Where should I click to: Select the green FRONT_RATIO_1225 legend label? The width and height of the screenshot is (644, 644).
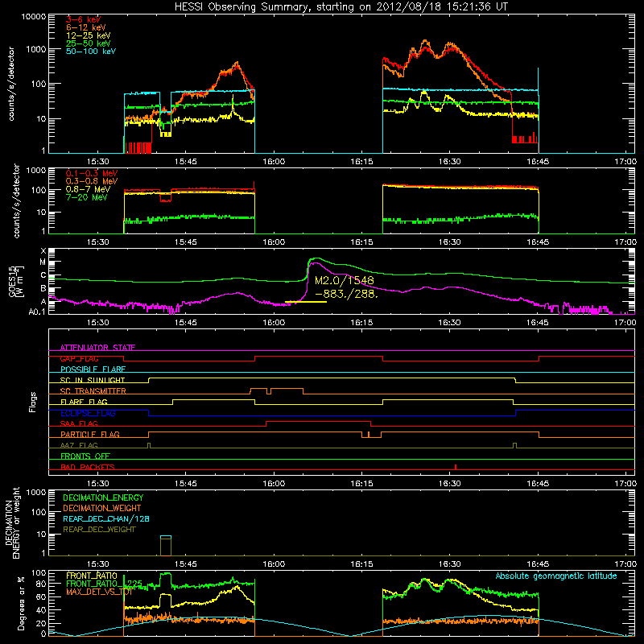click(x=104, y=584)
